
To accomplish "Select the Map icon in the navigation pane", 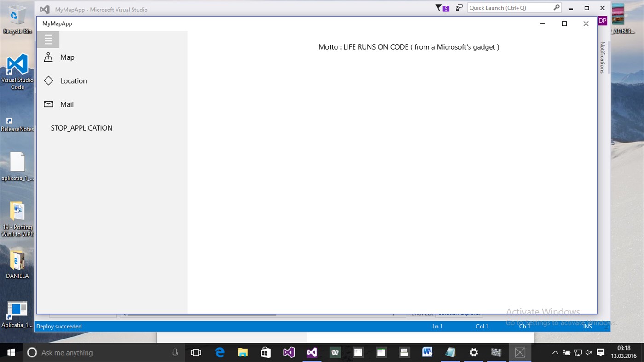I will coord(48,57).
